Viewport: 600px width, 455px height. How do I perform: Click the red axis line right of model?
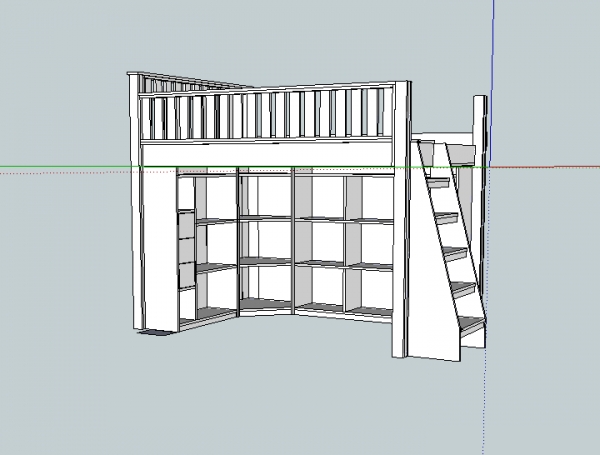545,167
